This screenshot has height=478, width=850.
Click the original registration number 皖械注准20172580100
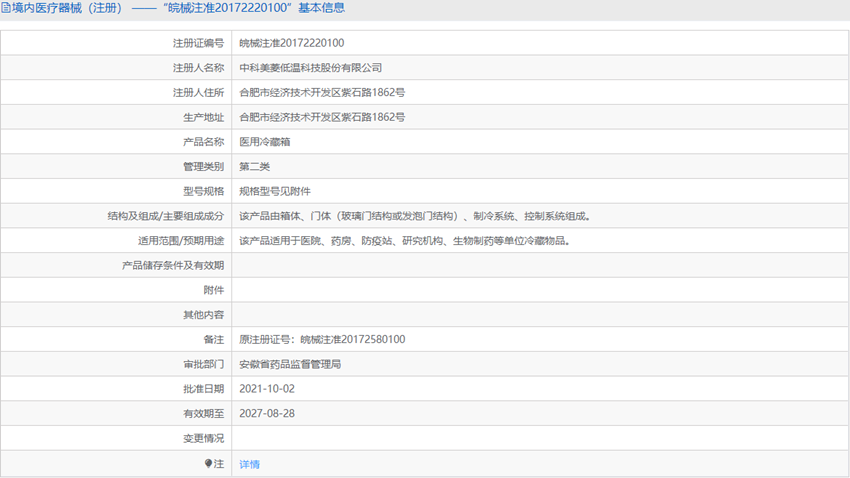tap(352, 339)
